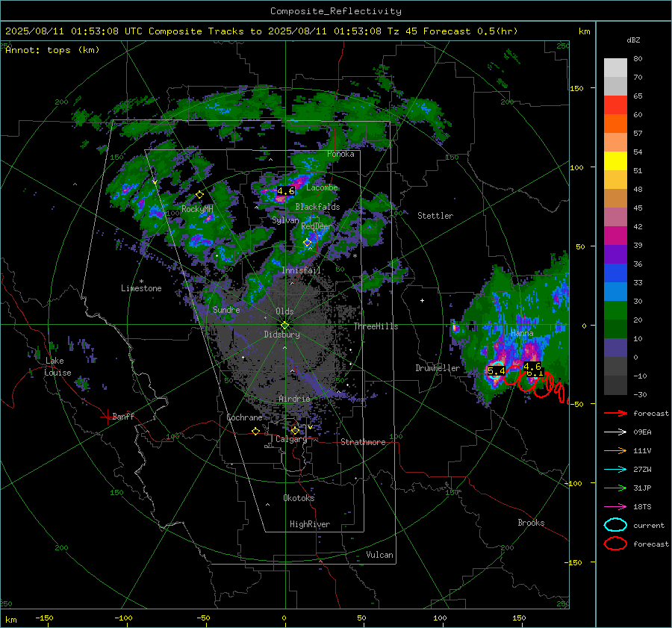Viewport: 672px width, 628px height.
Task: Select the UTC Composite Tracks timestamp header
Action: pos(261,31)
